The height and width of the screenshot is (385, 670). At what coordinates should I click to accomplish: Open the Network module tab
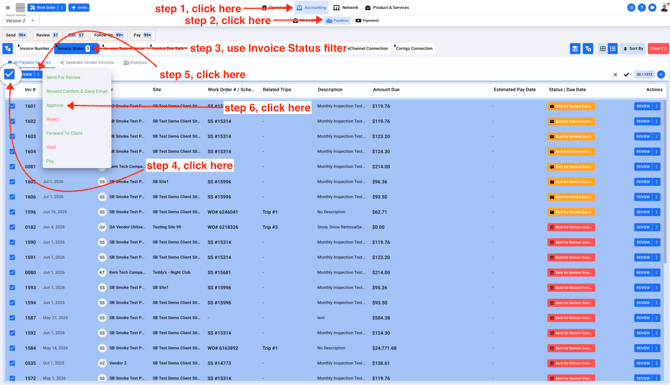coord(346,8)
